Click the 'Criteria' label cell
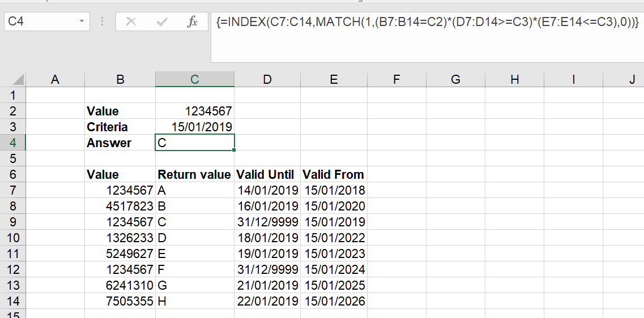Viewport: 644px width, 318px height. tap(120, 127)
